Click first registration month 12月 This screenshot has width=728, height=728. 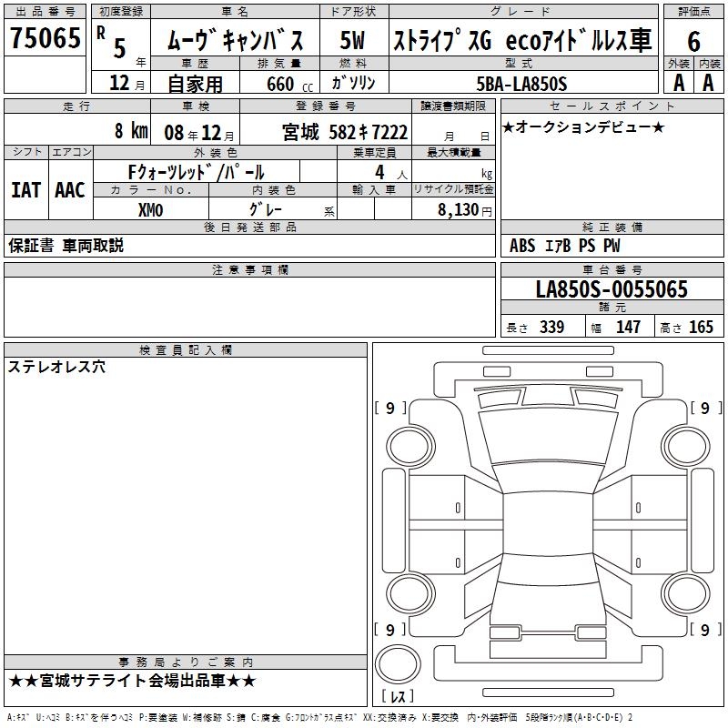[127, 83]
